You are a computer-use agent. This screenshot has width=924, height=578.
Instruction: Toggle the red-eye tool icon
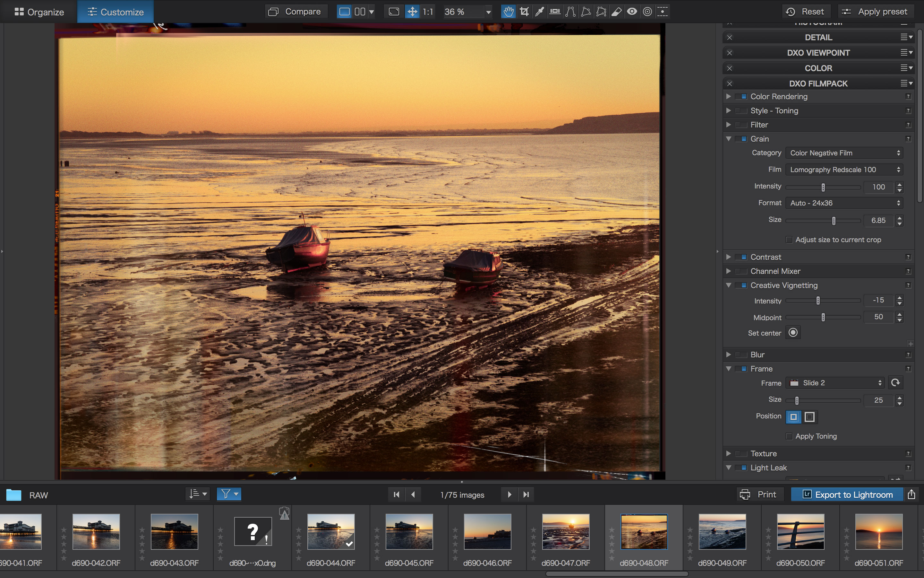tap(632, 12)
